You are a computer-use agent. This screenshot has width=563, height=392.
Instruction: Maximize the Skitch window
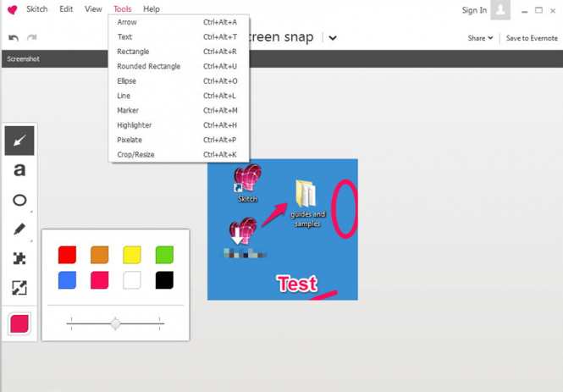539,10
